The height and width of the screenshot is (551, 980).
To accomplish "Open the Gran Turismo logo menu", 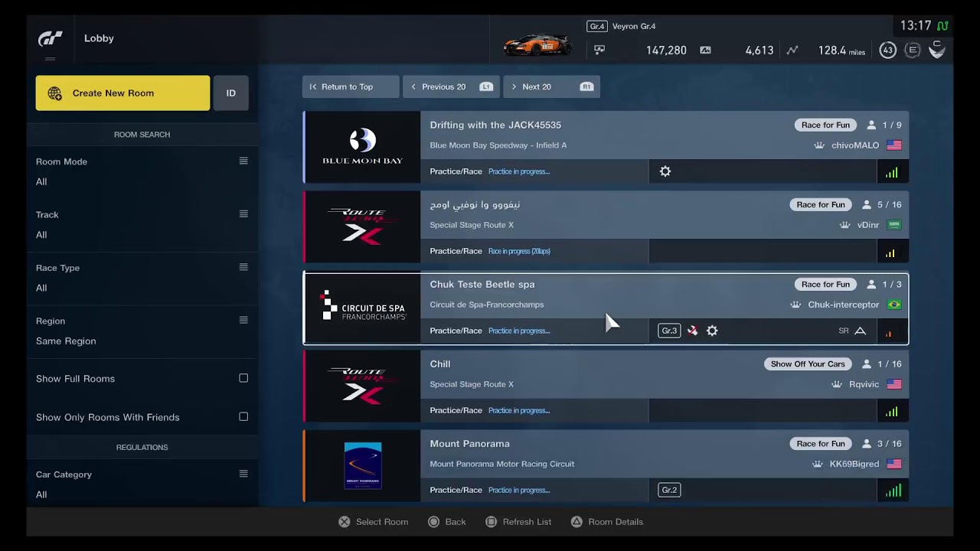I will point(51,39).
